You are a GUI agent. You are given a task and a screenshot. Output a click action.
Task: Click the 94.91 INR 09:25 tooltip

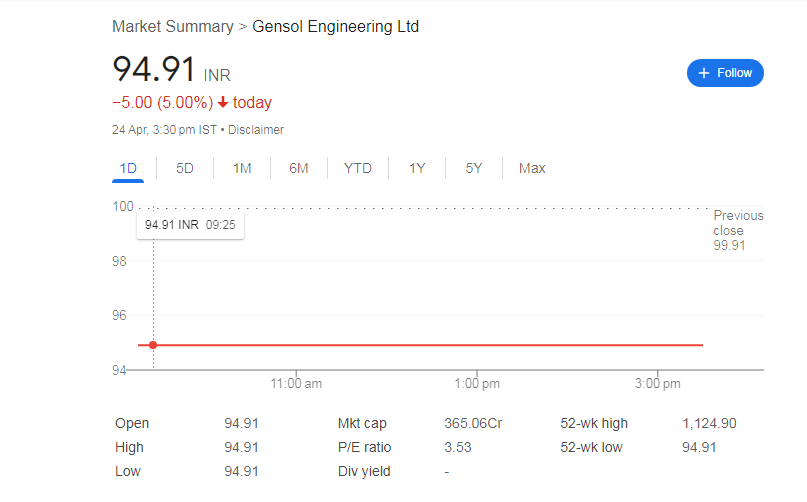point(190,225)
